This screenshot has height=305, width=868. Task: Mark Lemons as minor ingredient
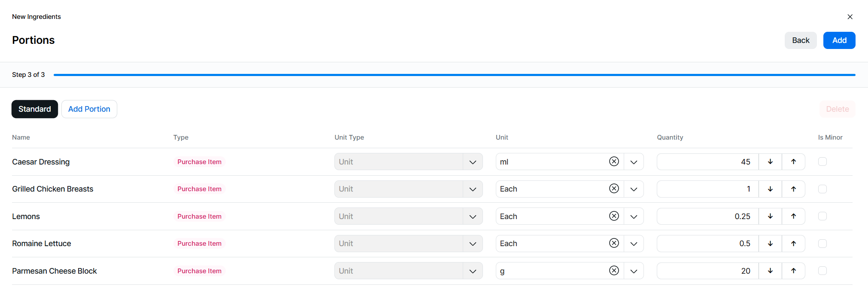pos(822,216)
